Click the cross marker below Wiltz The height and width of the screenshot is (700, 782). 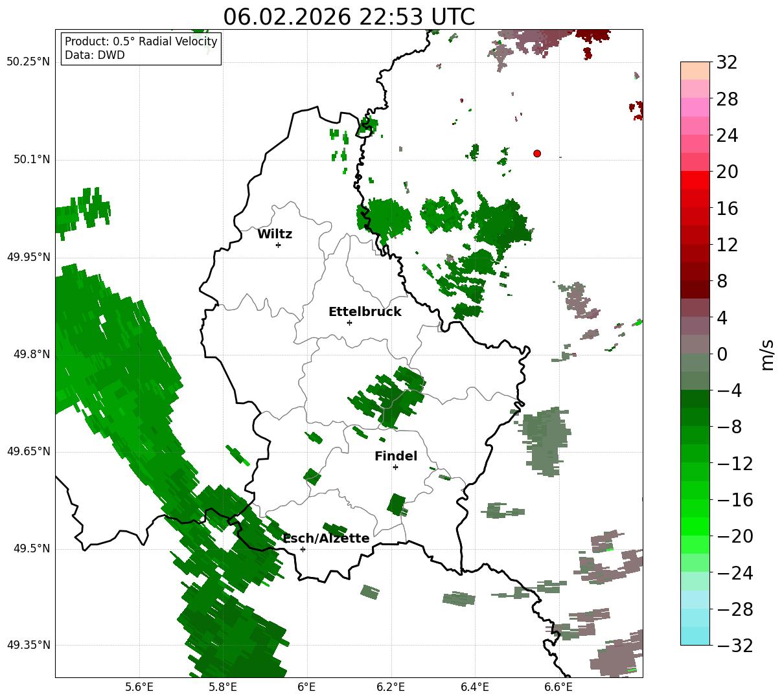[x=278, y=245]
